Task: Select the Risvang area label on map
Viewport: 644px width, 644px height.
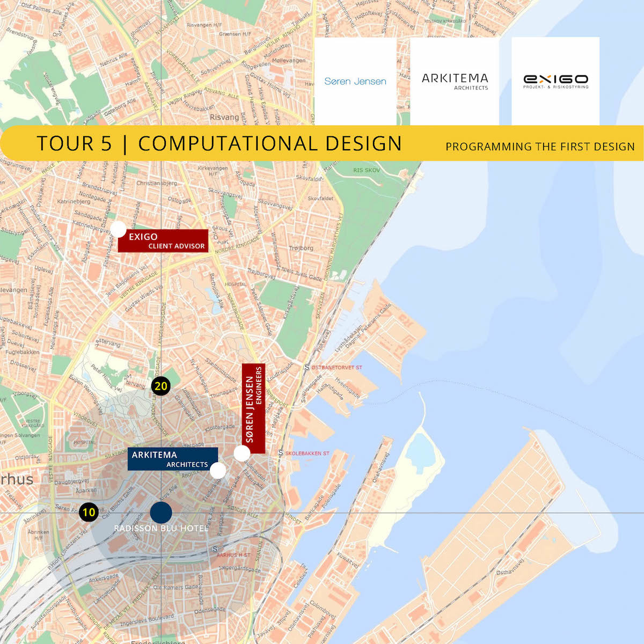Action: pos(224,117)
